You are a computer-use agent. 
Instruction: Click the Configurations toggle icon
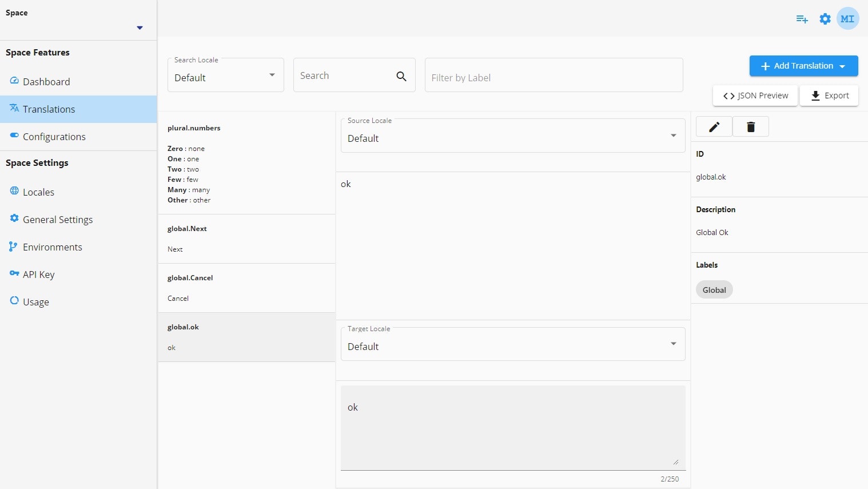[x=14, y=136]
